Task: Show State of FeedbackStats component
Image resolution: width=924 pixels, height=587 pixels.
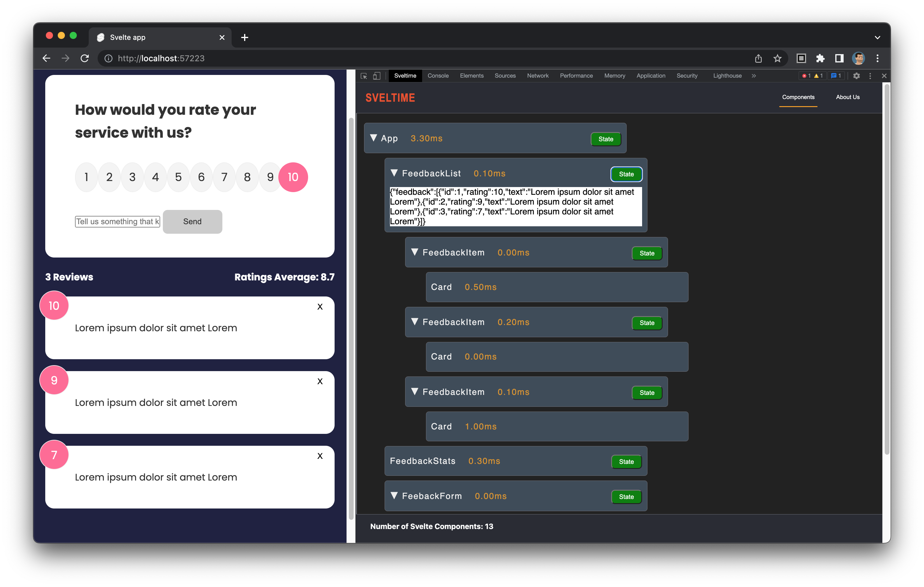Action: point(626,462)
